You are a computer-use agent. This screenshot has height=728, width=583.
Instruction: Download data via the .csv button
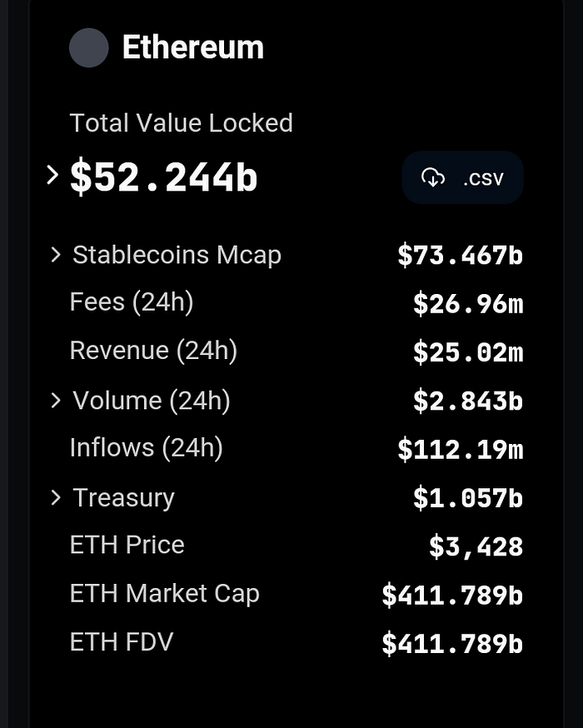click(462, 177)
